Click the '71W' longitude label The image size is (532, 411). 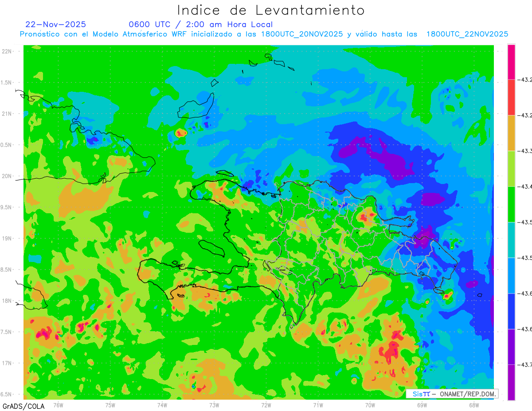pos(318,405)
